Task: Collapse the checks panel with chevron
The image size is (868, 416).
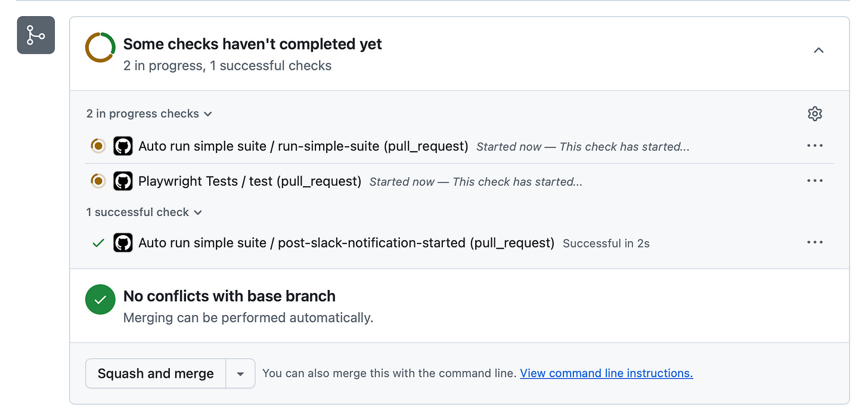Action: pyautogui.click(x=819, y=50)
